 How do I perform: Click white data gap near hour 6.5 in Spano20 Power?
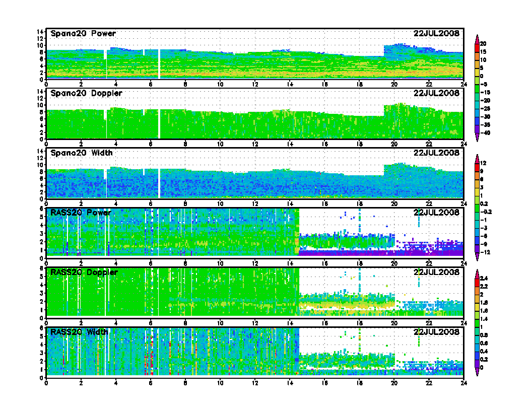[159, 64]
